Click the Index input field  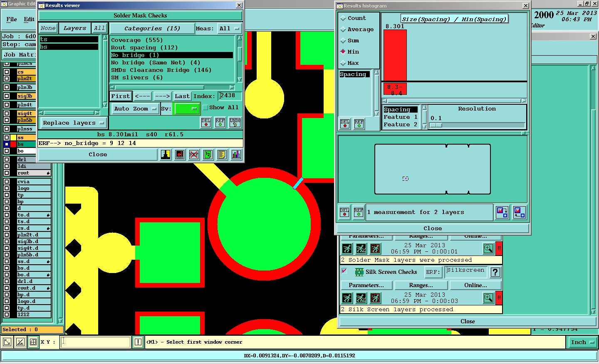coord(230,96)
